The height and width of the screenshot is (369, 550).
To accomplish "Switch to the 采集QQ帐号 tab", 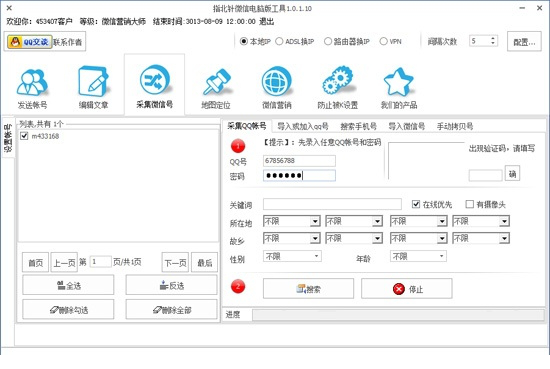I will point(246,126).
